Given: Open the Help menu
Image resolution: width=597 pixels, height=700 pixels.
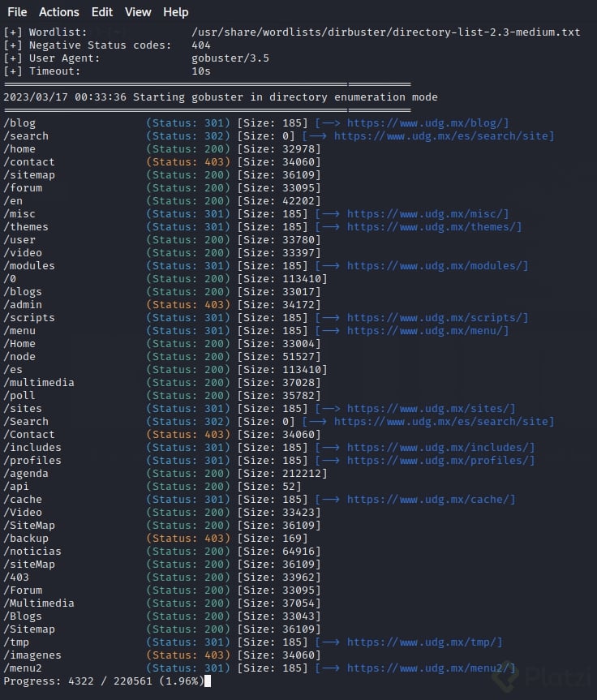Looking at the screenshot, I should (x=175, y=12).
